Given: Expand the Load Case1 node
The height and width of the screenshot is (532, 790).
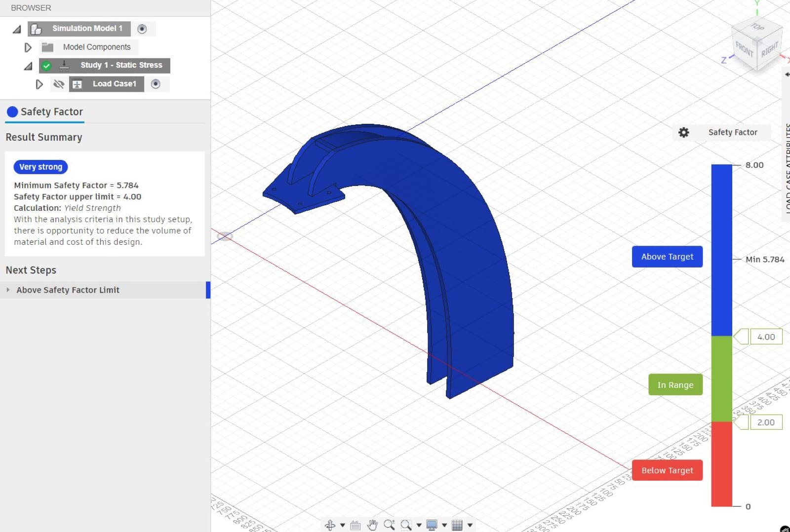Looking at the screenshot, I should [x=39, y=84].
